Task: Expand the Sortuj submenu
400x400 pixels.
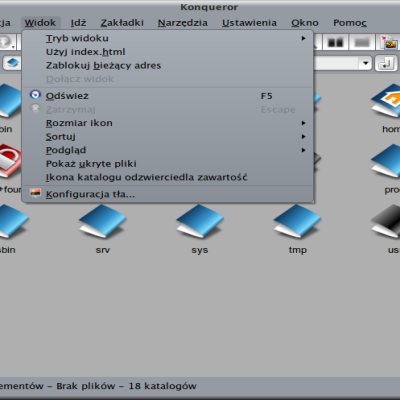Action: click(x=168, y=137)
